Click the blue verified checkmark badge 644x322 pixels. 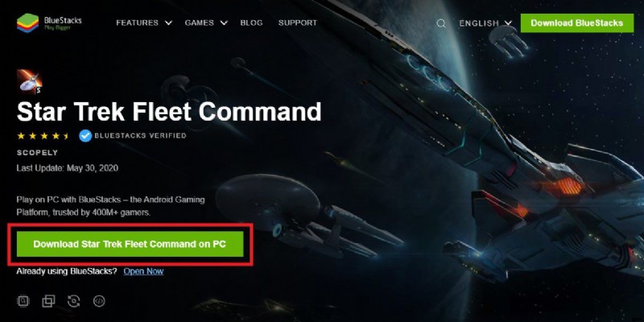(85, 135)
